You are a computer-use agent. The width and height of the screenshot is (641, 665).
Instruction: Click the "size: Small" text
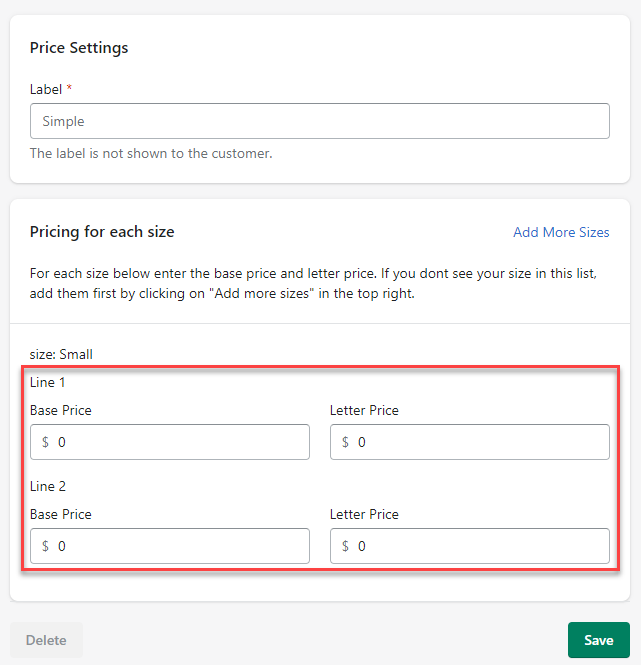(x=61, y=354)
